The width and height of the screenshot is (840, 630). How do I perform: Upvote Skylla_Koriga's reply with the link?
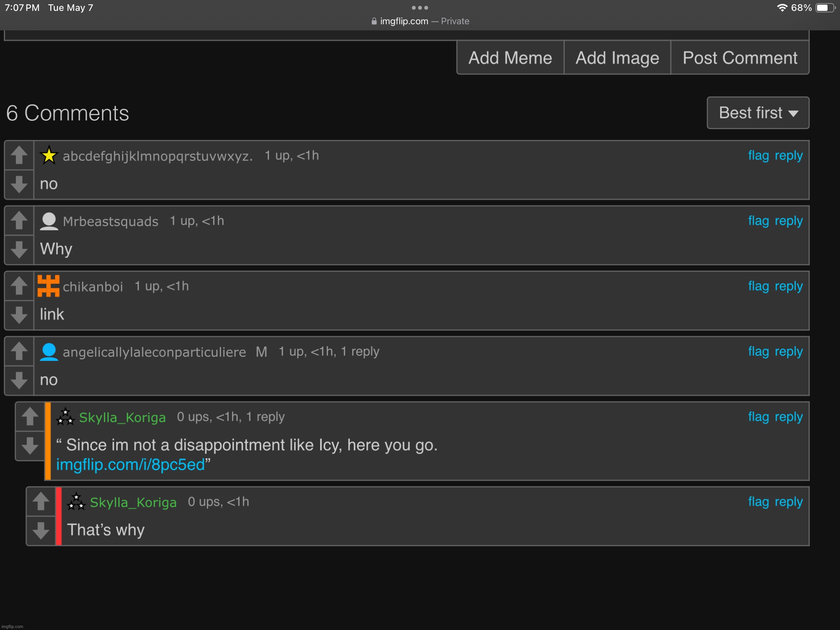(30, 416)
